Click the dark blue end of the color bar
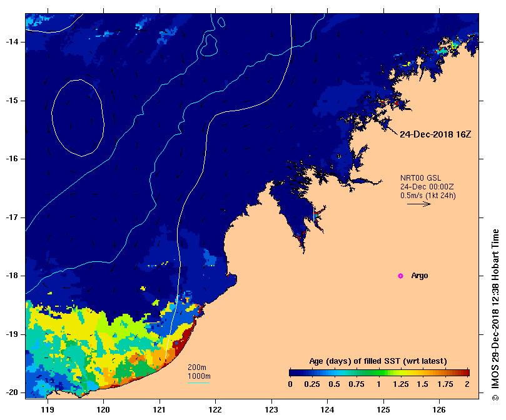 (291, 373)
